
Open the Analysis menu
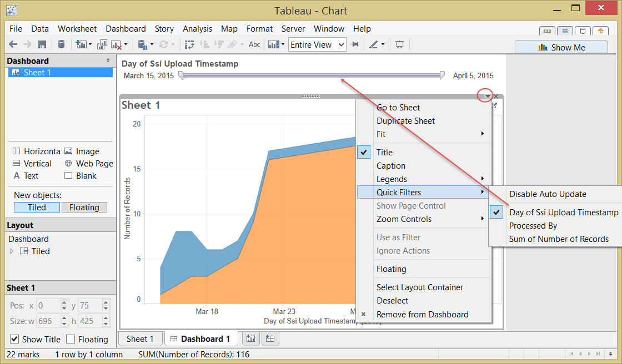197,28
